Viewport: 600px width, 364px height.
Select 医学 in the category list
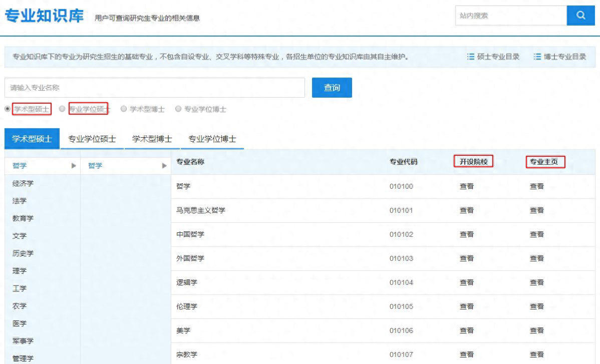coord(20,323)
